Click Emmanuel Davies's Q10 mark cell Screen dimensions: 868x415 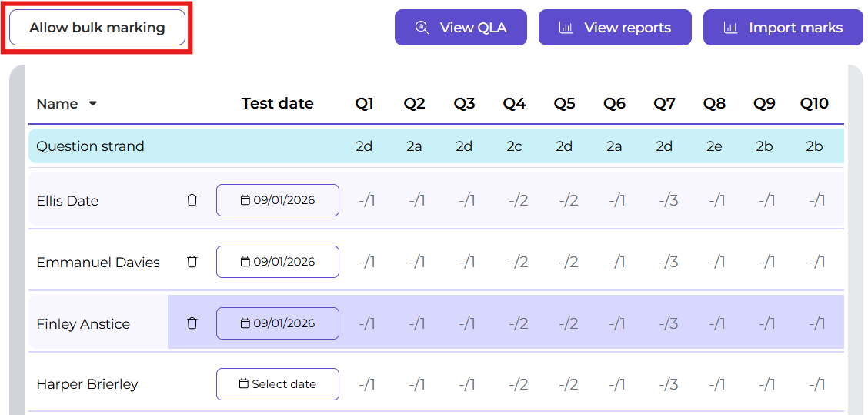pos(816,263)
